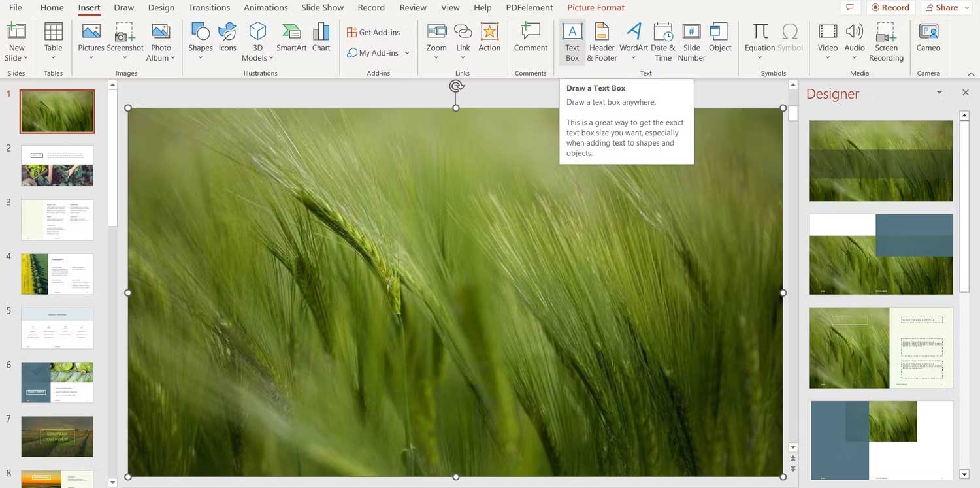Expand the Pictures dropdown

[91, 57]
